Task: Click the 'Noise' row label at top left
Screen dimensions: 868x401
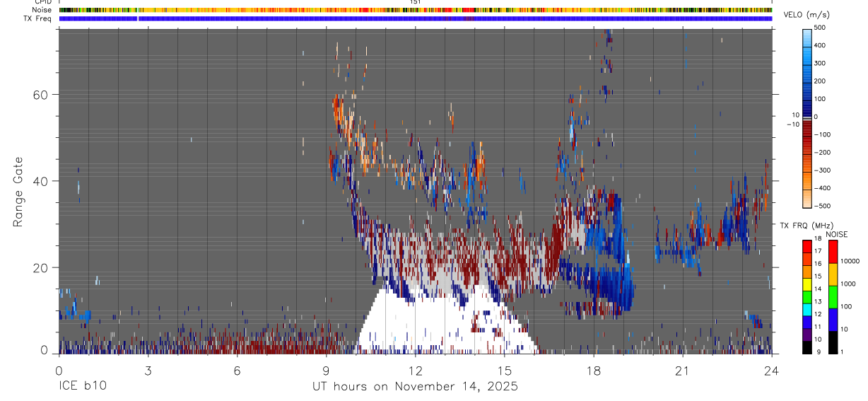Action: coord(43,10)
